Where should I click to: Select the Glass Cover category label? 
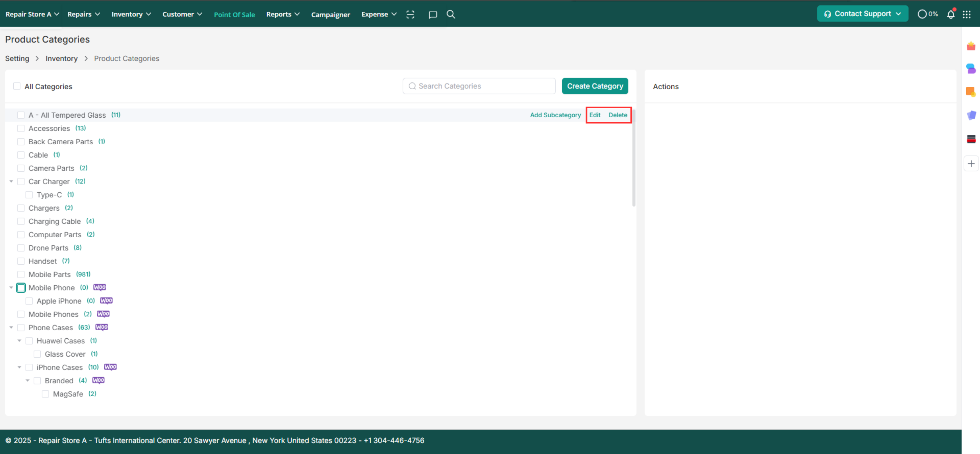(x=65, y=354)
